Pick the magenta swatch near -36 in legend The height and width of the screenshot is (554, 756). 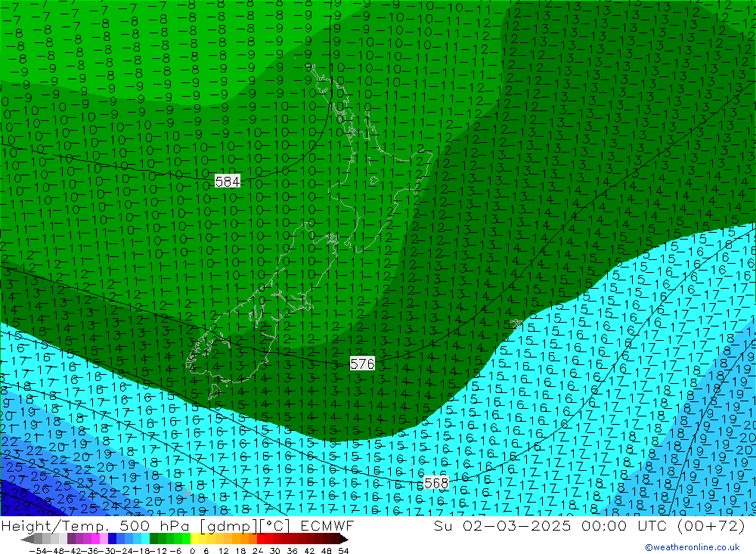pos(95,539)
